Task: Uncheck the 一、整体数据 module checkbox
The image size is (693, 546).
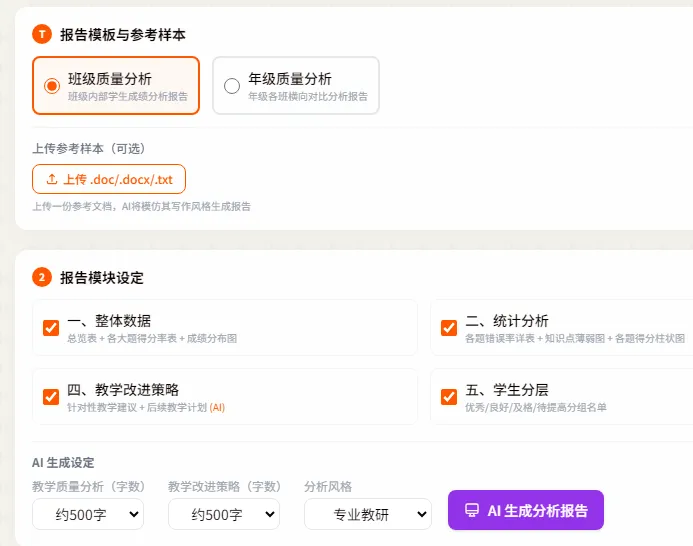Action: click(x=51, y=328)
